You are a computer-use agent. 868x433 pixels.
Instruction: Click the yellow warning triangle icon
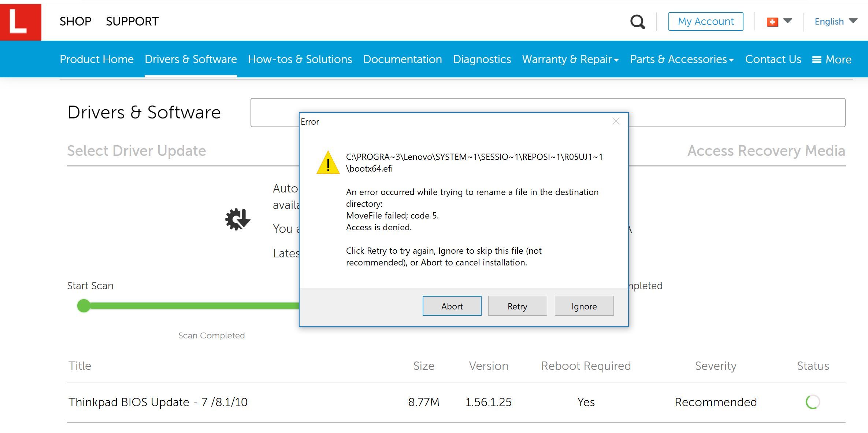pyautogui.click(x=328, y=163)
